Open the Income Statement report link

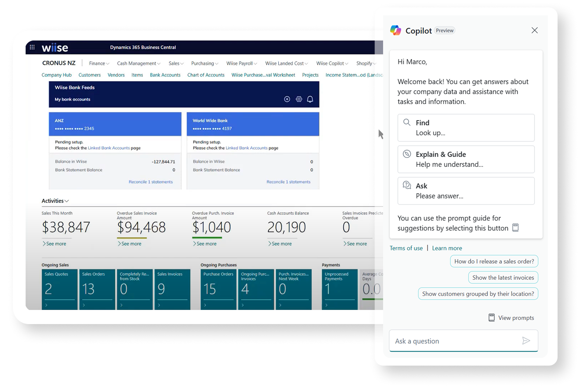click(x=354, y=75)
